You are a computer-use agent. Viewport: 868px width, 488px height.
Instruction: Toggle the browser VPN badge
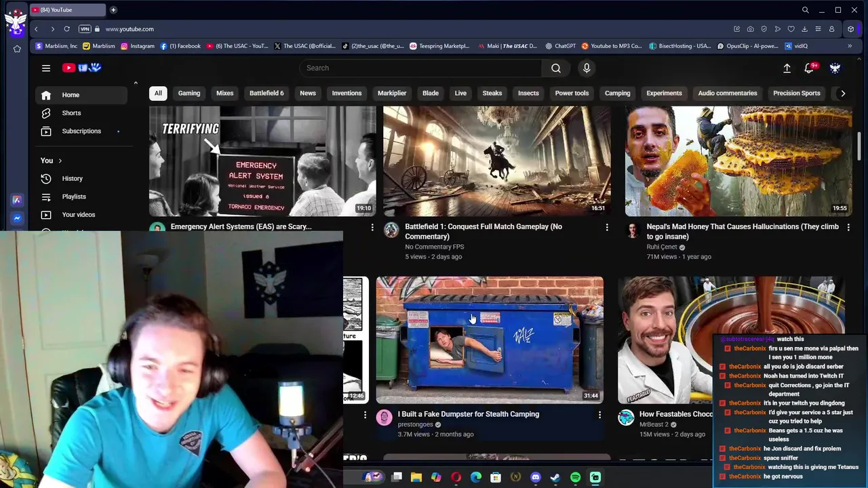pos(85,29)
